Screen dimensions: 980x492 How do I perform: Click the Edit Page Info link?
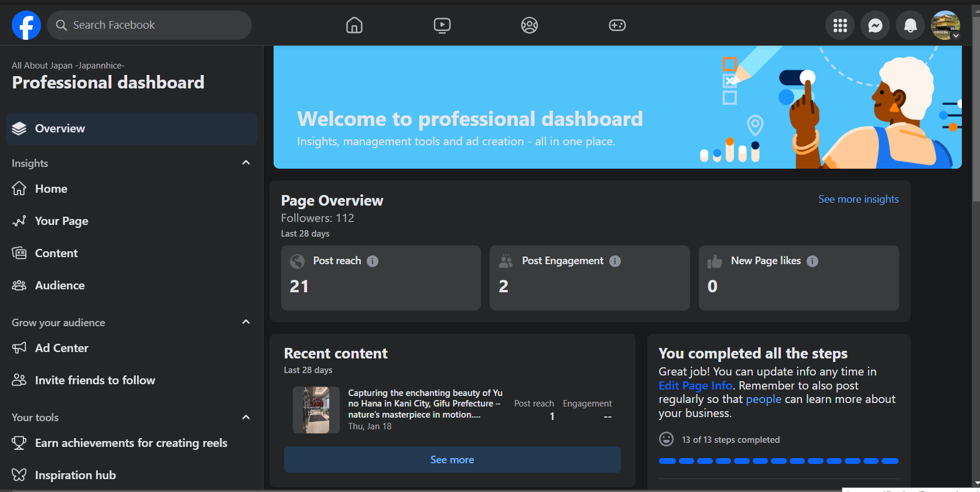[695, 385]
